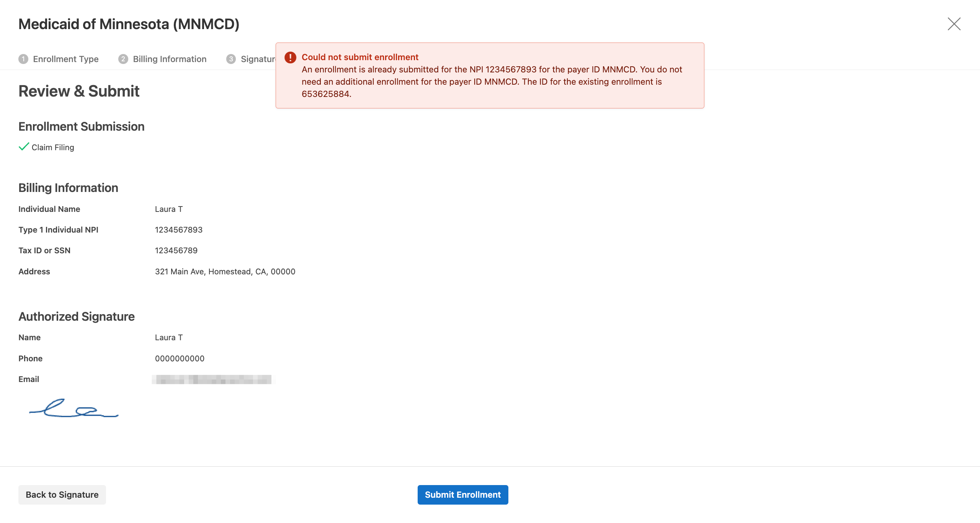980x523 pixels.
Task: Click the Billing Information section heading
Action: click(x=68, y=188)
